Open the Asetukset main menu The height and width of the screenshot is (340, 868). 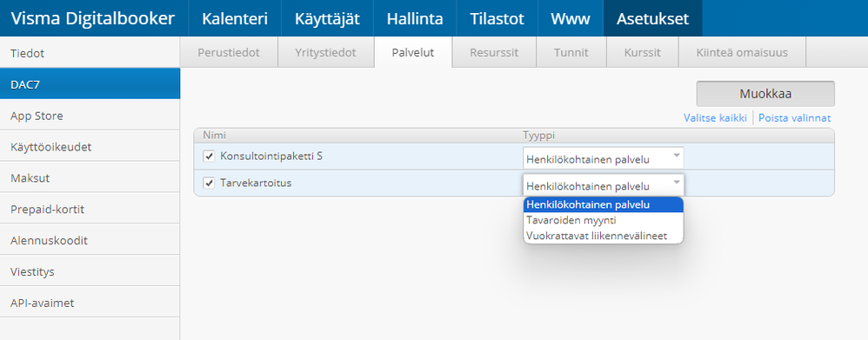(x=652, y=18)
